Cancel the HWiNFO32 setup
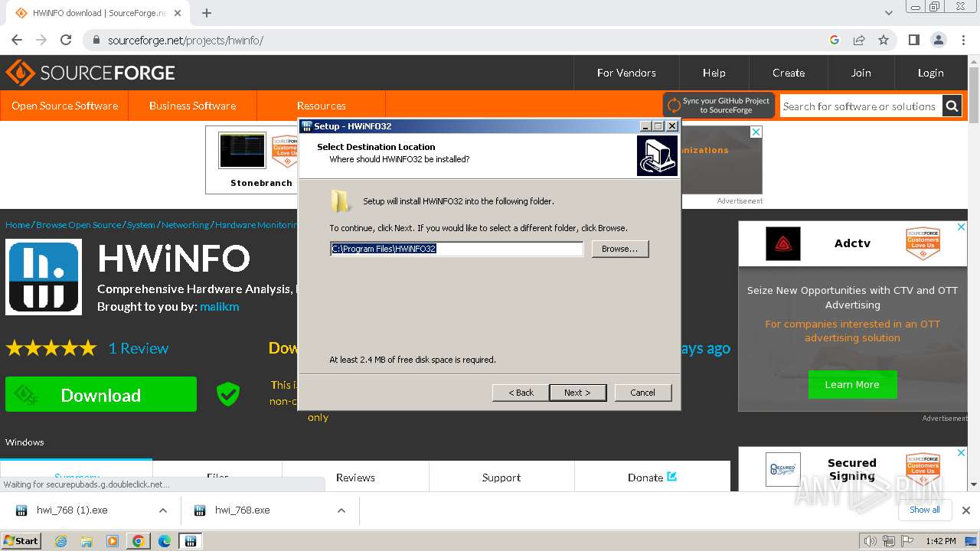Image resolution: width=980 pixels, height=551 pixels. click(x=642, y=393)
